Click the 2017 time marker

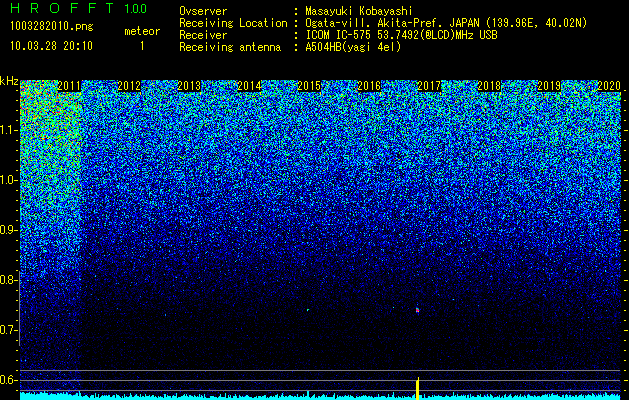[429, 86]
